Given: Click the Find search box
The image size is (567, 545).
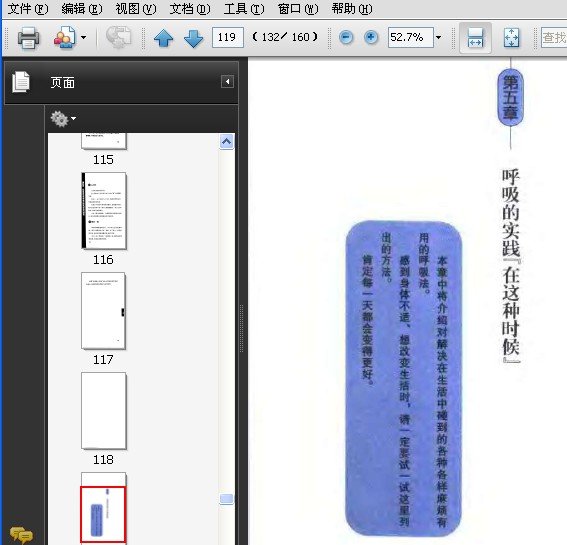Looking at the screenshot, I should [x=554, y=37].
